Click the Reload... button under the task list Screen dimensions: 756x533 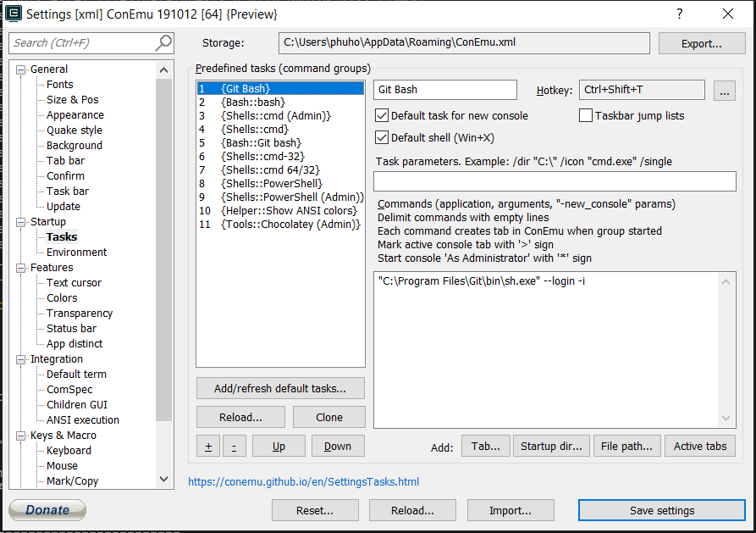point(240,417)
